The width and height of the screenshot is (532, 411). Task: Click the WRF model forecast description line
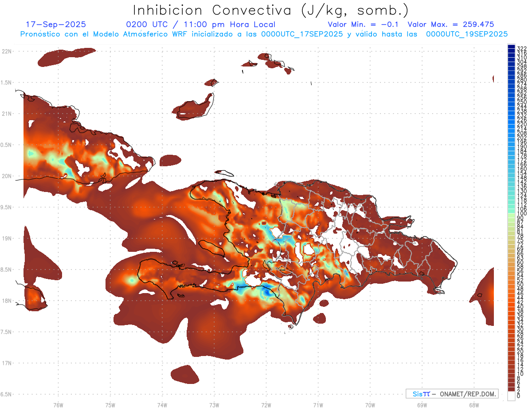[x=264, y=34]
